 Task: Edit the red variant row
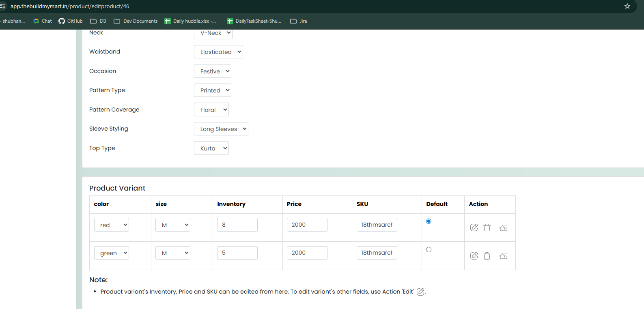tap(474, 227)
